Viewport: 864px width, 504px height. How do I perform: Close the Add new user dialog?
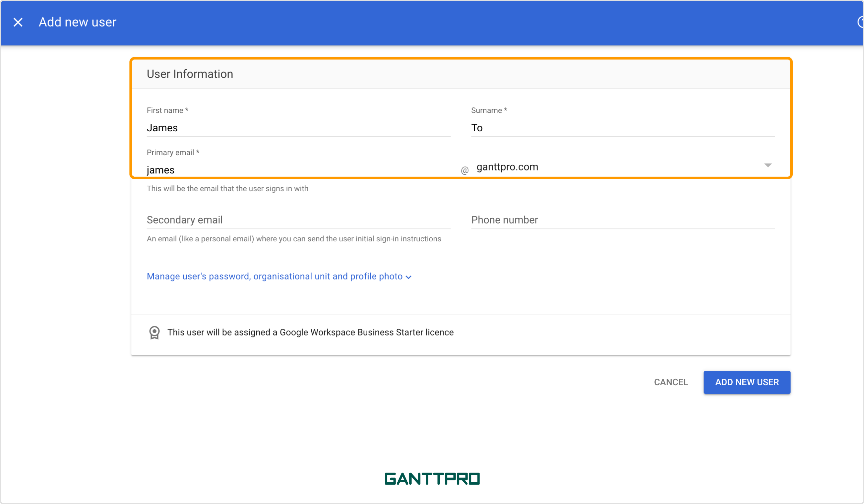click(18, 22)
